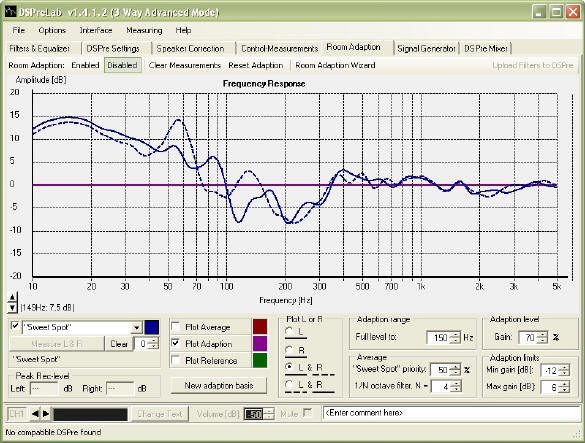Click the graph scale down arrow
This screenshot has width=585, height=443.
(12, 308)
